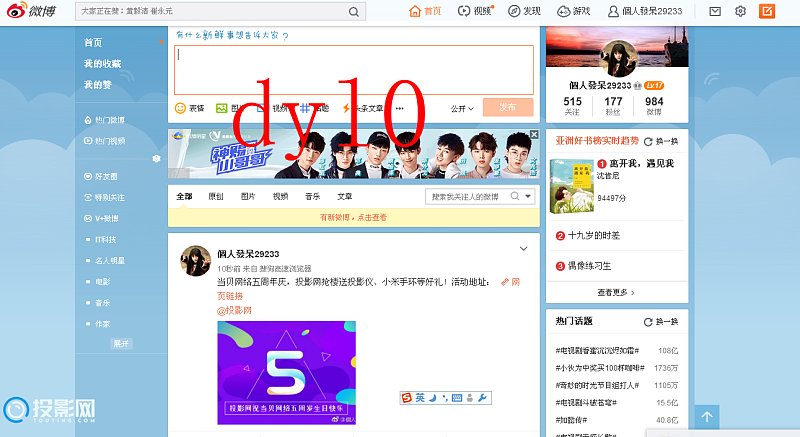Viewport: 800px width, 437px height.
Task: Open 发现 in top navigation
Action: [524, 11]
